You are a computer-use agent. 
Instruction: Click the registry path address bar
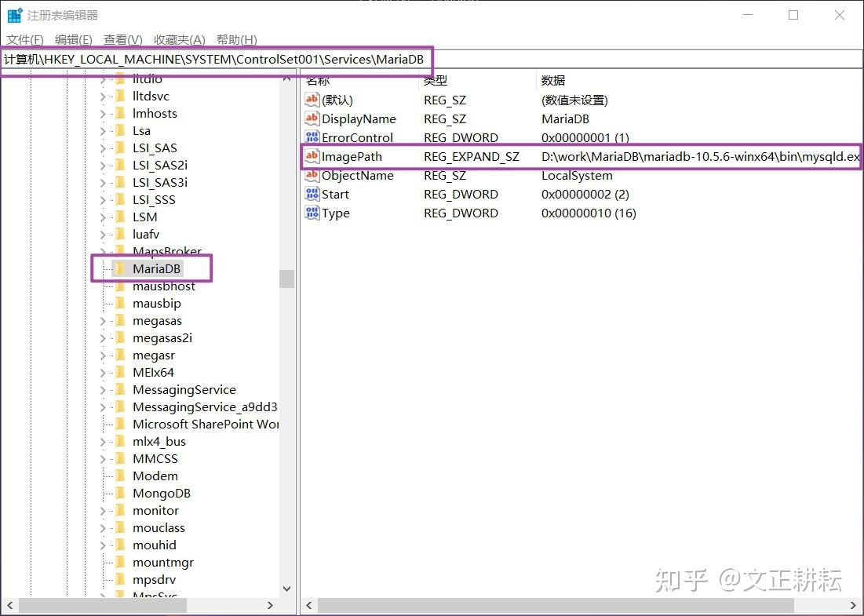point(432,60)
